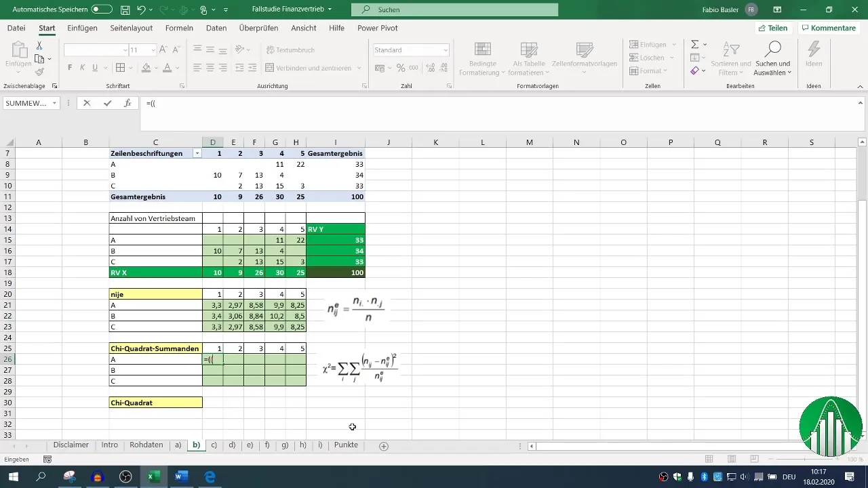Apply fill color with the paint bucket
Viewport: 868px width, 488px height.
coord(146,68)
